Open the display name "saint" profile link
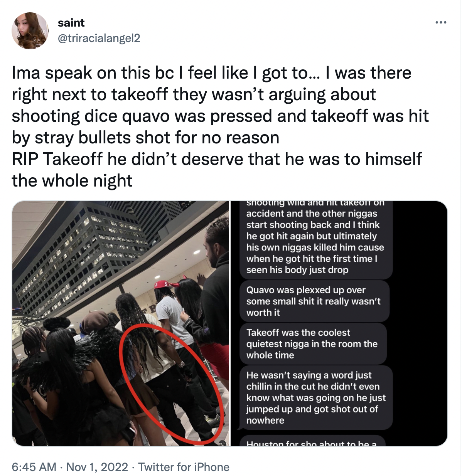This screenshot has height=476, width=462. (71, 23)
